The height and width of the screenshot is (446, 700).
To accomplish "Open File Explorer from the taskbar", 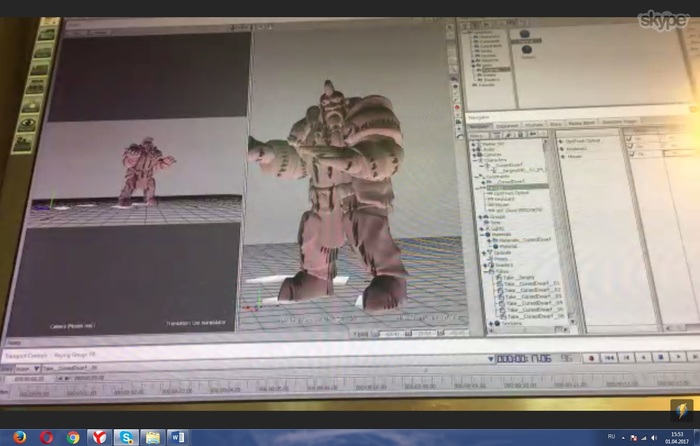I will (153, 438).
